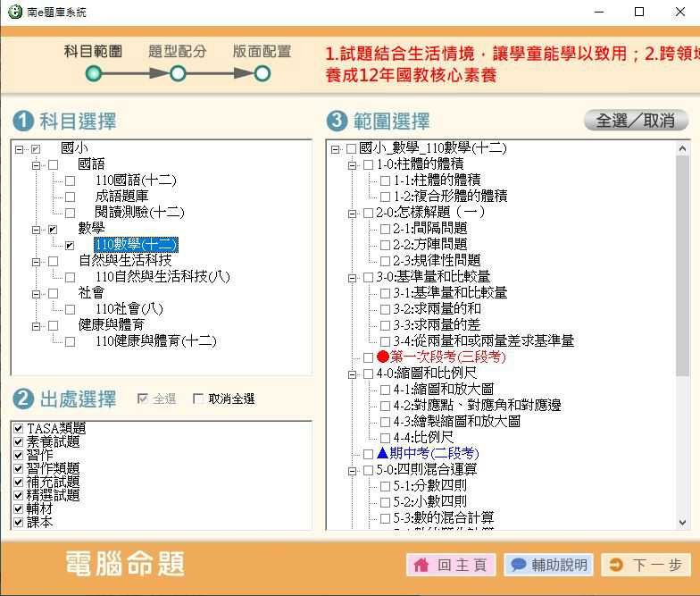The width and height of the screenshot is (700, 596).
Task: Click 精選試題 source entry
Action: [54, 495]
